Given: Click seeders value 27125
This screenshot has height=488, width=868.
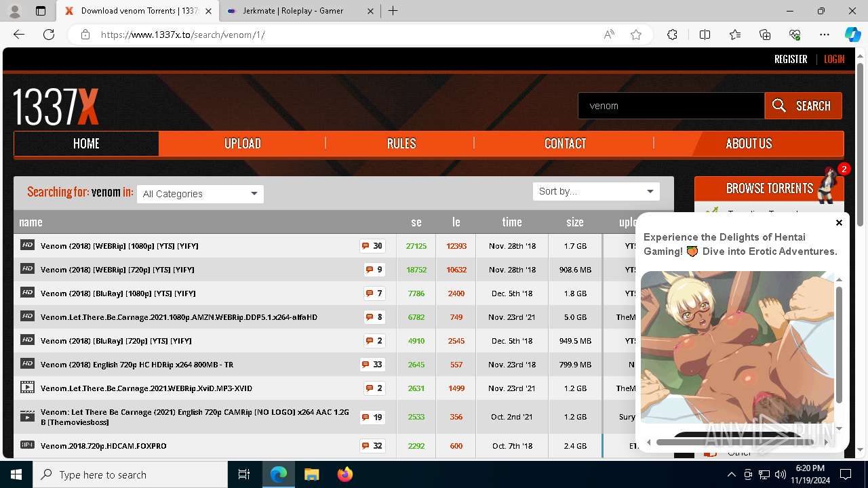Looking at the screenshot, I should coord(416,246).
